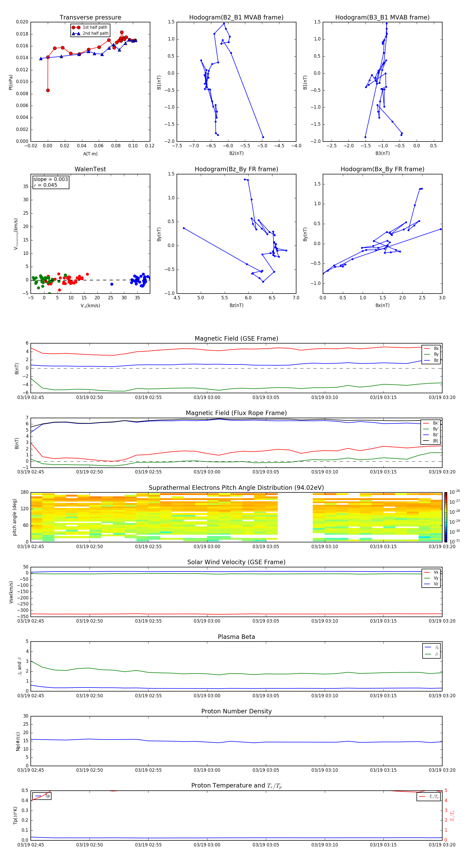Click the "10^-26" colorbar tick label

pos(455,492)
